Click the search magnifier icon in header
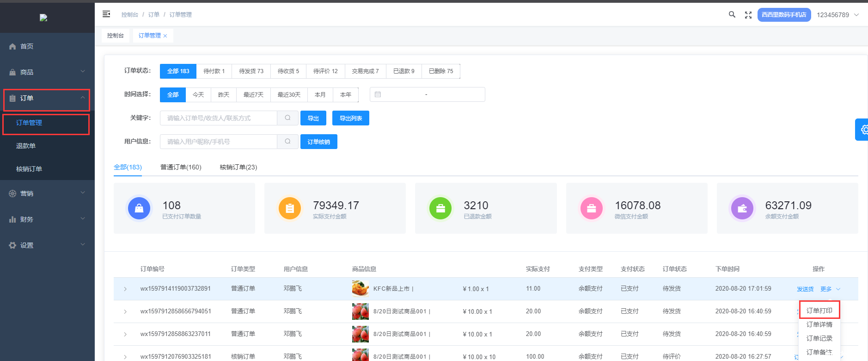868x361 pixels. pos(732,15)
